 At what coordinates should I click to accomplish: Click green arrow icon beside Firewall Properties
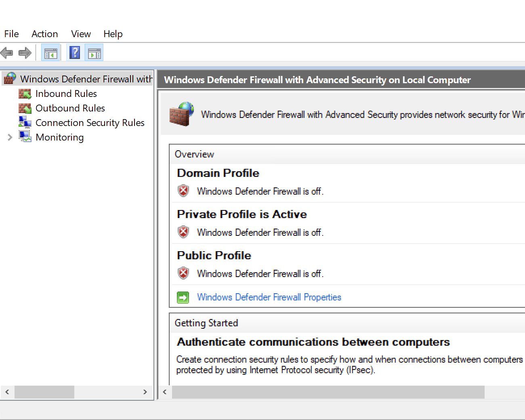[x=183, y=298]
